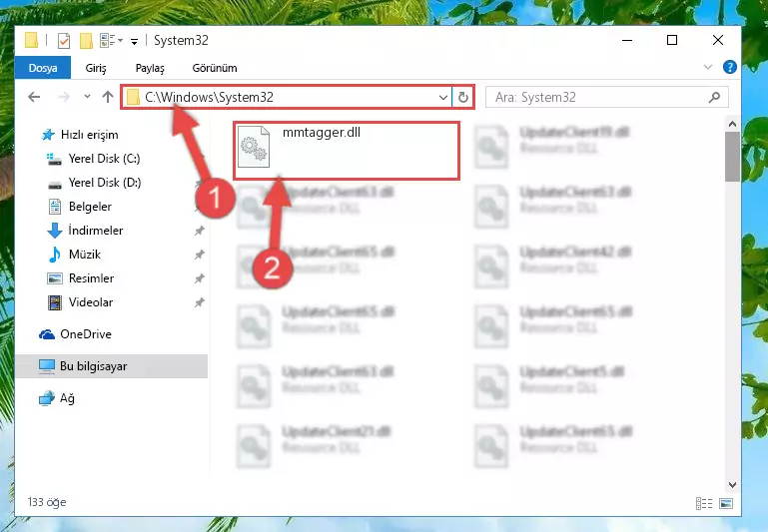Switch to large icons view in status bar
This screenshot has height=532, width=768.
[726, 503]
